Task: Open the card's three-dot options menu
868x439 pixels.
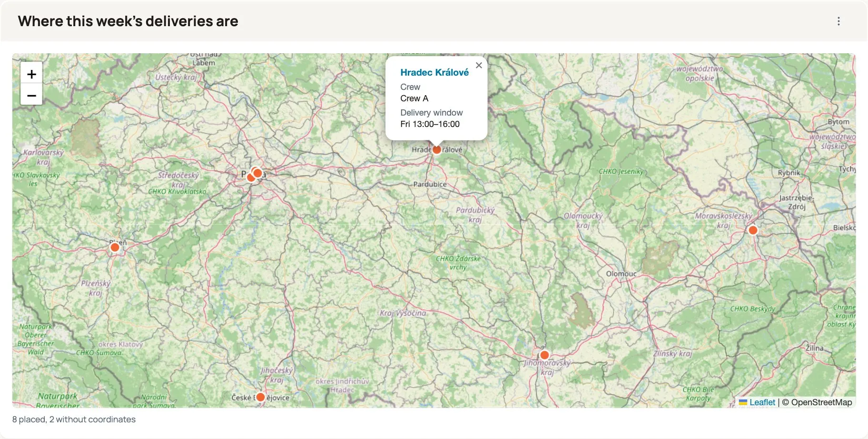Action: [838, 21]
